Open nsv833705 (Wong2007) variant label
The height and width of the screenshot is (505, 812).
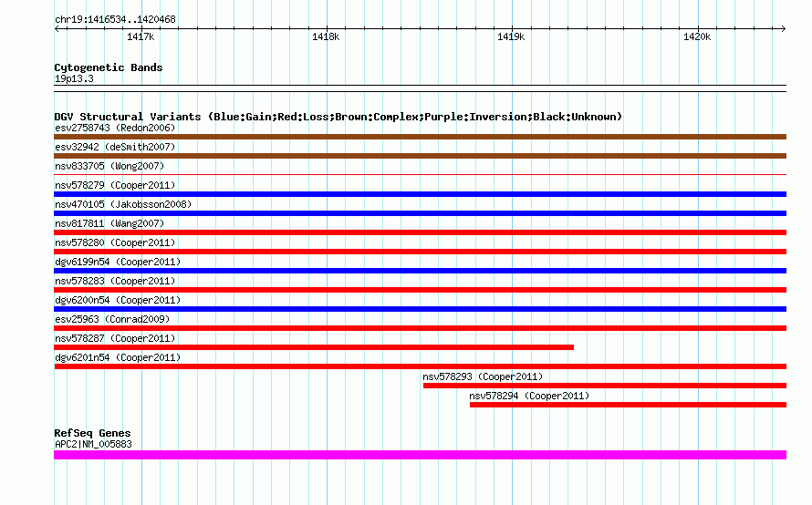(109, 166)
